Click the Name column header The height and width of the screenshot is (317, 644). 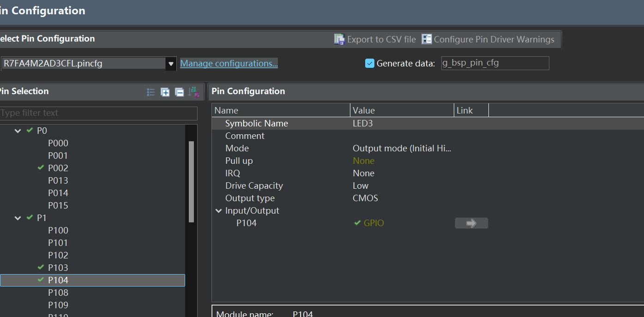tap(281, 110)
